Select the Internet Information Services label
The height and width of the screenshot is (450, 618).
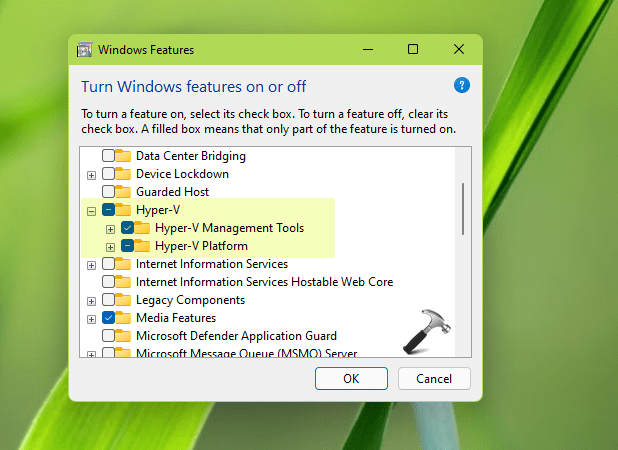click(212, 264)
